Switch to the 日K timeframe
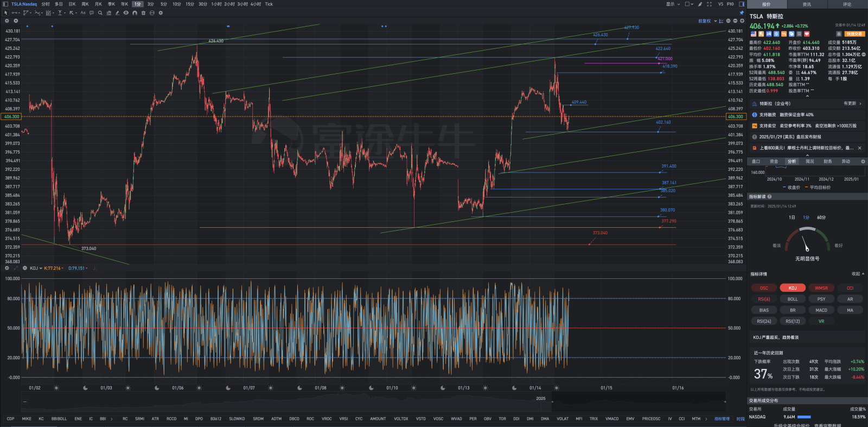Image resolution: width=868 pixels, height=427 pixels. (72, 4)
